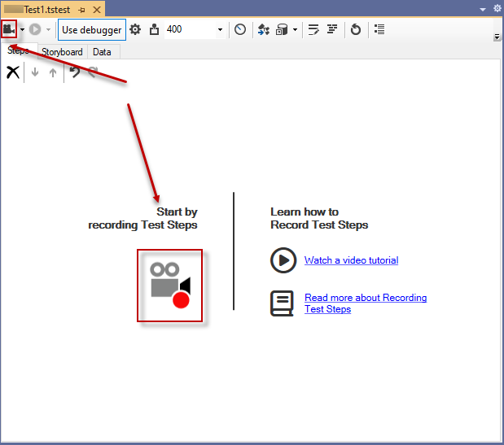The width and height of the screenshot is (504, 445).
Task: Click the Delete step X icon
Action: pos(13,72)
